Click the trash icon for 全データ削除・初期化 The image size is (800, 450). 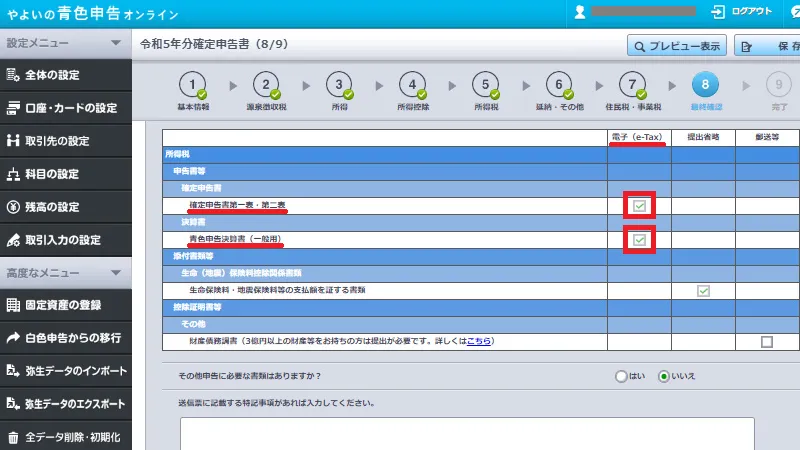[x=13, y=437]
